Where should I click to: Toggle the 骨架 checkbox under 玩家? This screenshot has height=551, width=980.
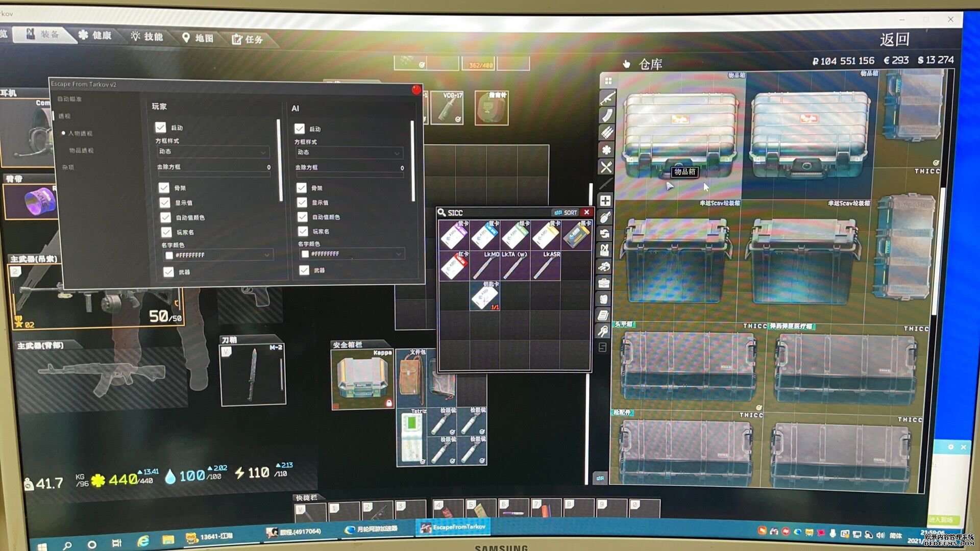click(164, 188)
